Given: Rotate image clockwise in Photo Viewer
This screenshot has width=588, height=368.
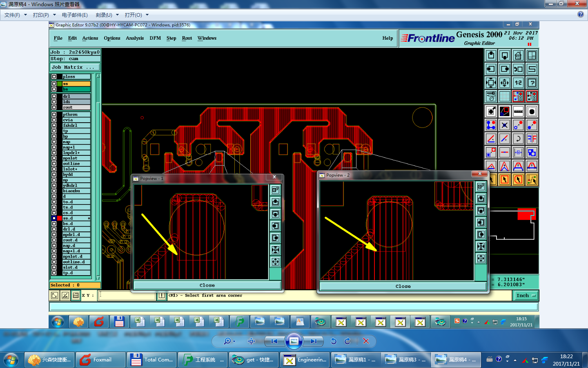Looking at the screenshot, I should click(347, 341).
